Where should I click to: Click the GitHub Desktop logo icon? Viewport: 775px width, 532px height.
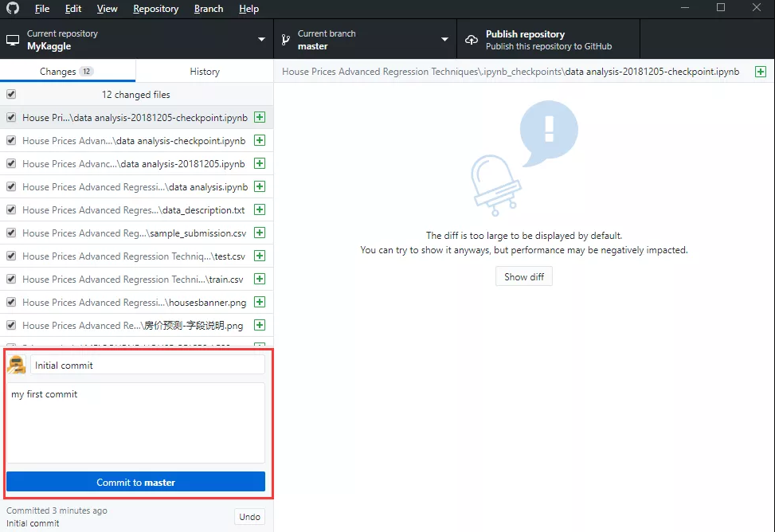(13, 8)
